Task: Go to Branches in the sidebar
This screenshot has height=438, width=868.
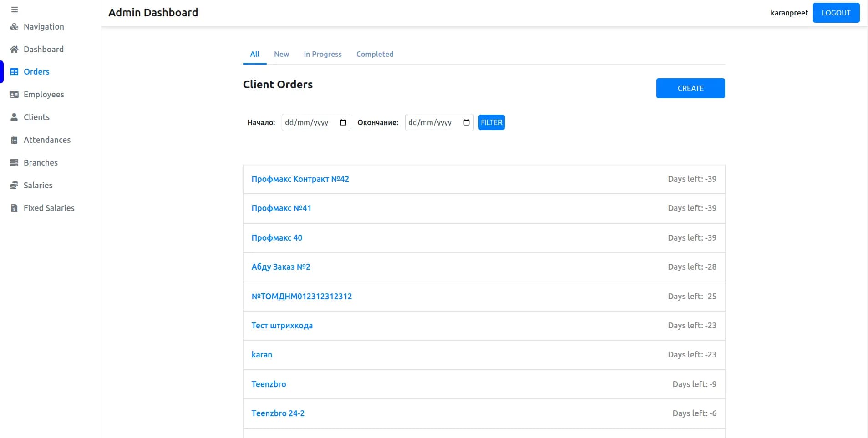Action: pyautogui.click(x=41, y=163)
